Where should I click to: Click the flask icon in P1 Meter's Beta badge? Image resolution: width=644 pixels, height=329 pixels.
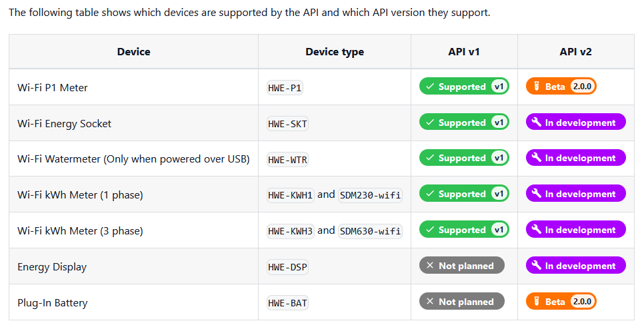coord(536,86)
